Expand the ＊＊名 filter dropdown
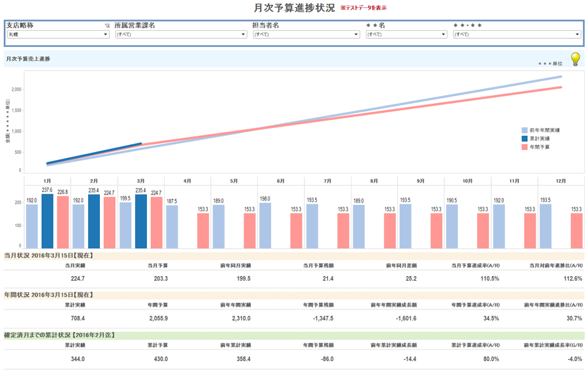 (405, 35)
